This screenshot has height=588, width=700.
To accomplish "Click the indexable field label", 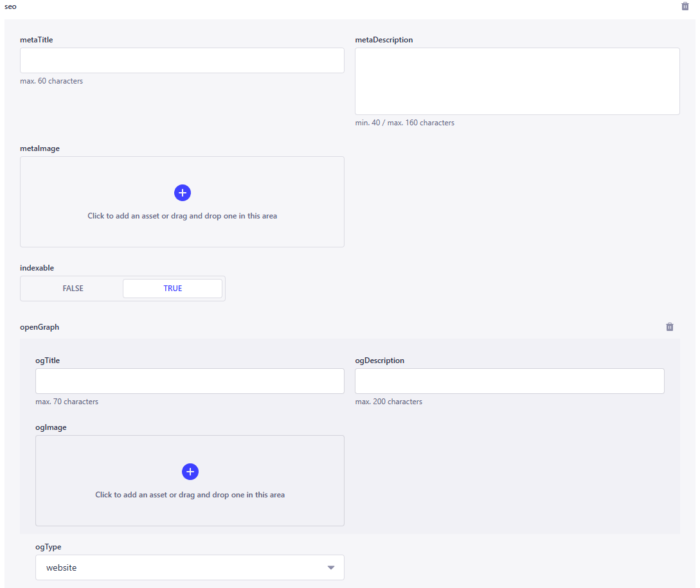I will tap(35, 268).
